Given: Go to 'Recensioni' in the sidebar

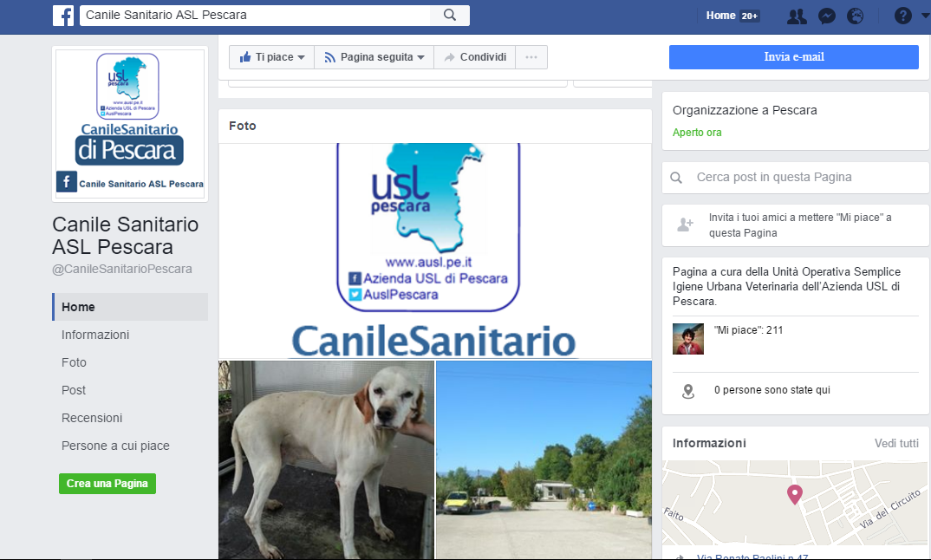Looking at the screenshot, I should 92,418.
